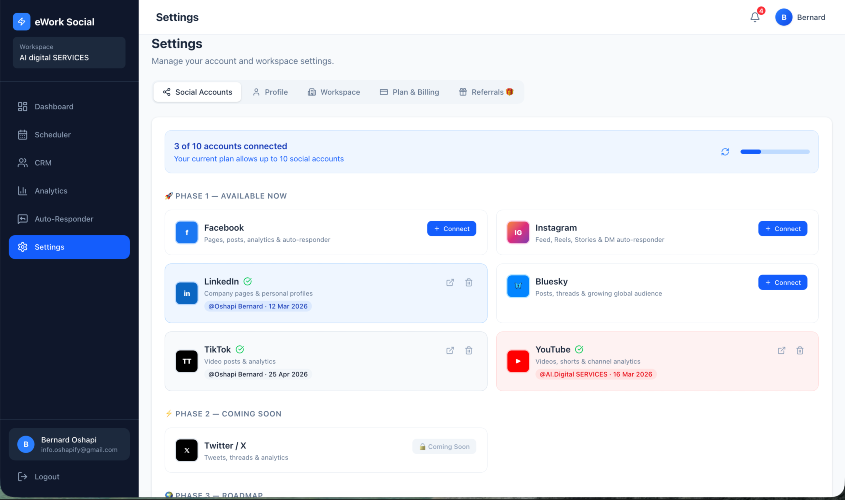Click the eWork Social logo icon

point(22,22)
